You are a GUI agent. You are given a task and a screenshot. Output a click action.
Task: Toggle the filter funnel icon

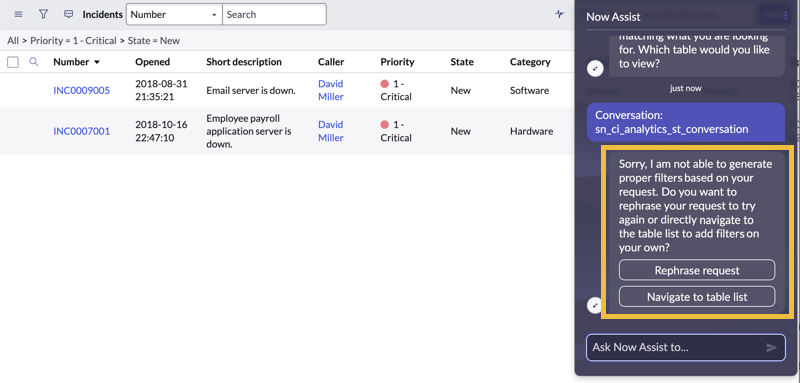pyautogui.click(x=43, y=14)
